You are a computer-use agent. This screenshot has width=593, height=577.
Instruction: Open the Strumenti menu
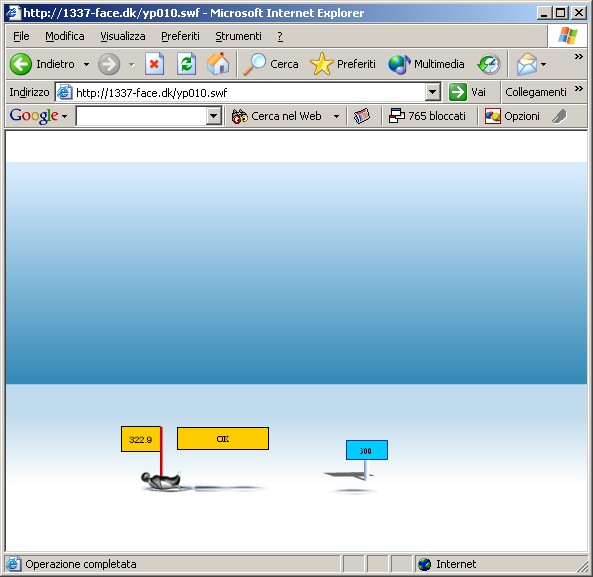point(238,36)
